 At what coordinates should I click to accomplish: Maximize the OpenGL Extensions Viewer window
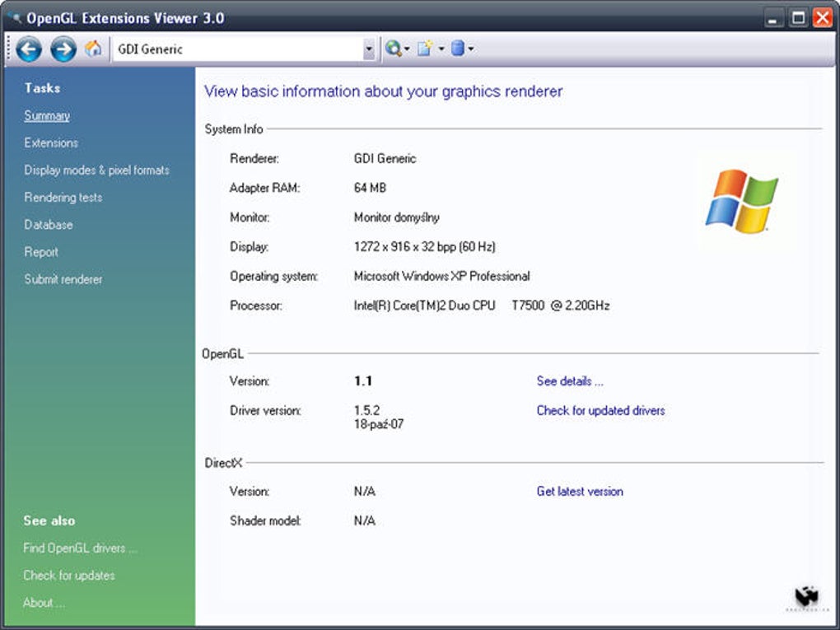click(798, 17)
